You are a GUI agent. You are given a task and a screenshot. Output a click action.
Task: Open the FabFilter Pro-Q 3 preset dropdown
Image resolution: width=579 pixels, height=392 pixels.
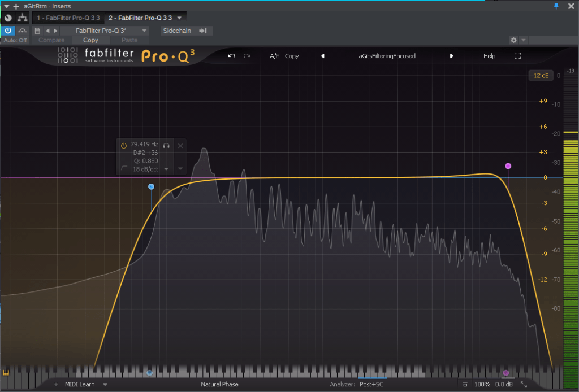(x=104, y=31)
